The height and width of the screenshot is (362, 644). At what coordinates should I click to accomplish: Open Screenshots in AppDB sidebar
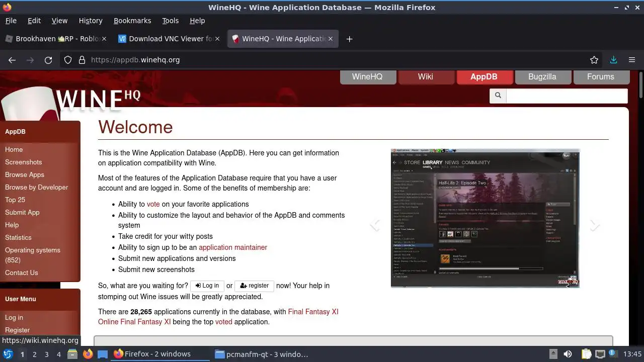point(24,162)
